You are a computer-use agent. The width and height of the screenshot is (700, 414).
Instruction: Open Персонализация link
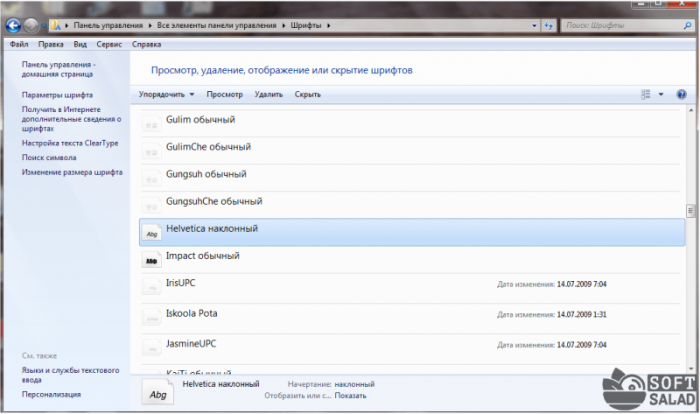pos(51,394)
